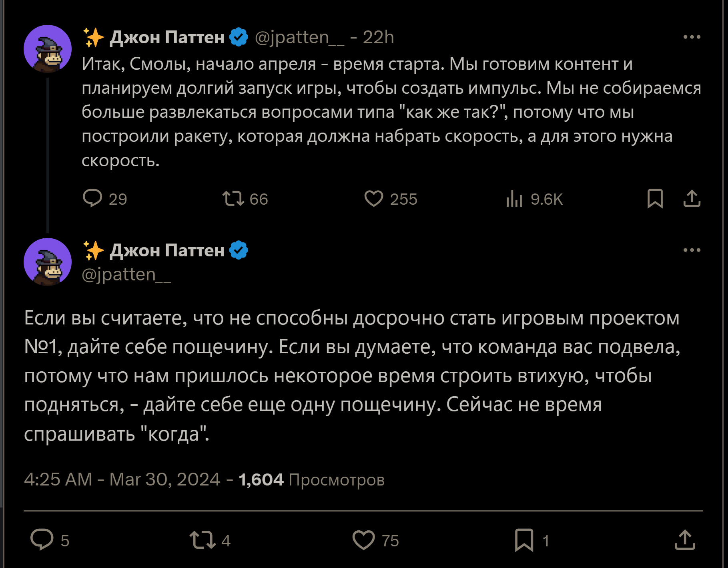Reply to the first tweet with 29 comments

point(92,198)
